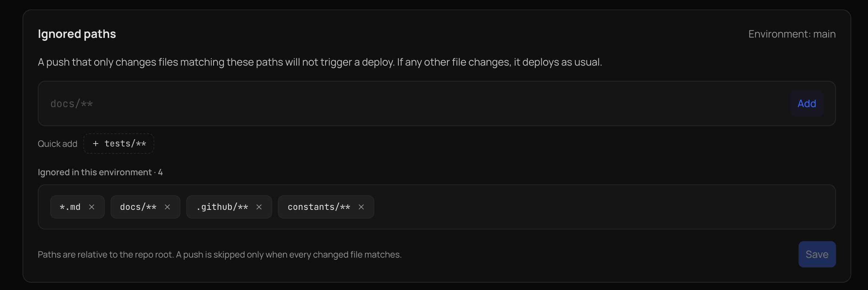Click the Add button
The height and width of the screenshot is (290, 868).
click(807, 103)
